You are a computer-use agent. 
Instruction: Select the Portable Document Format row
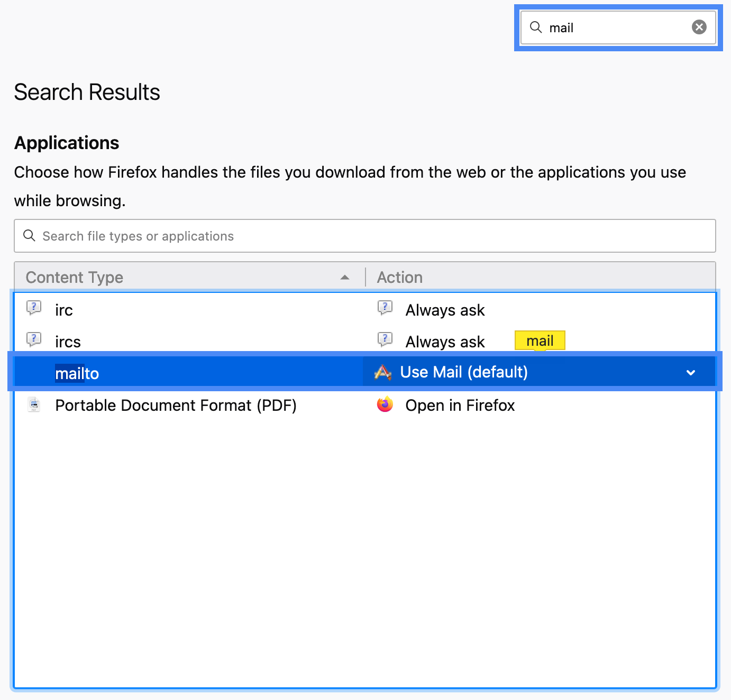point(176,405)
